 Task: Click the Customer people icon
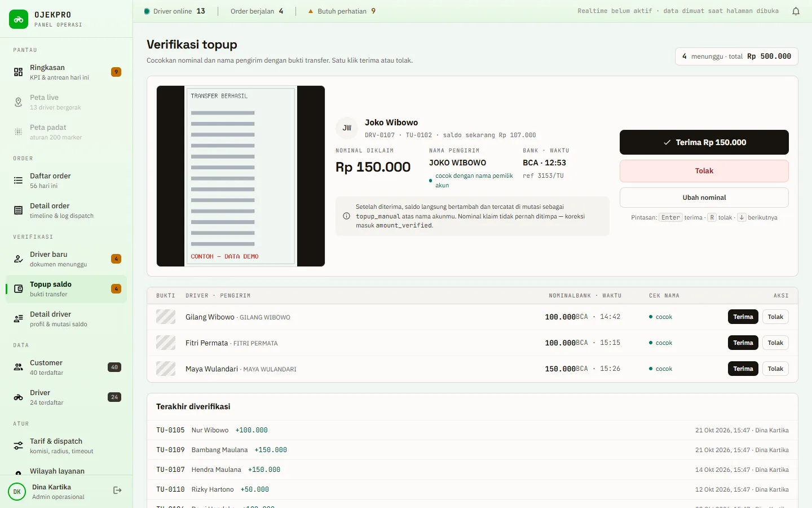click(19, 367)
